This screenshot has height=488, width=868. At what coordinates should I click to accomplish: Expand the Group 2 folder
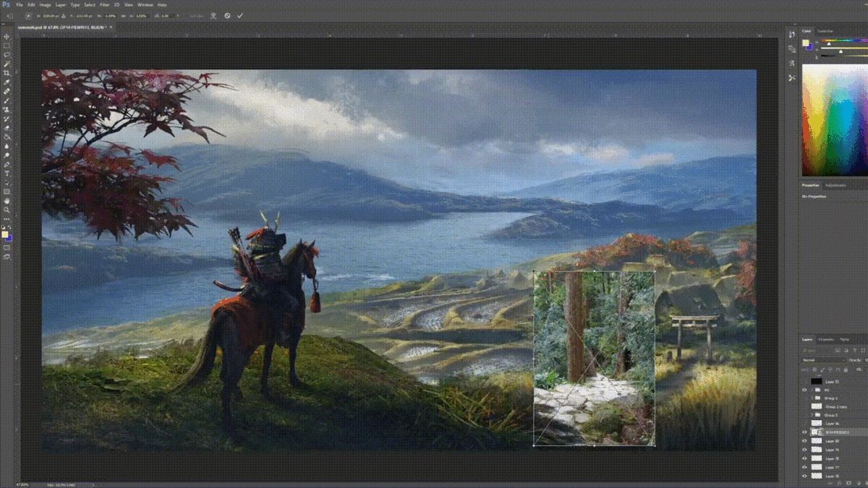click(x=812, y=415)
